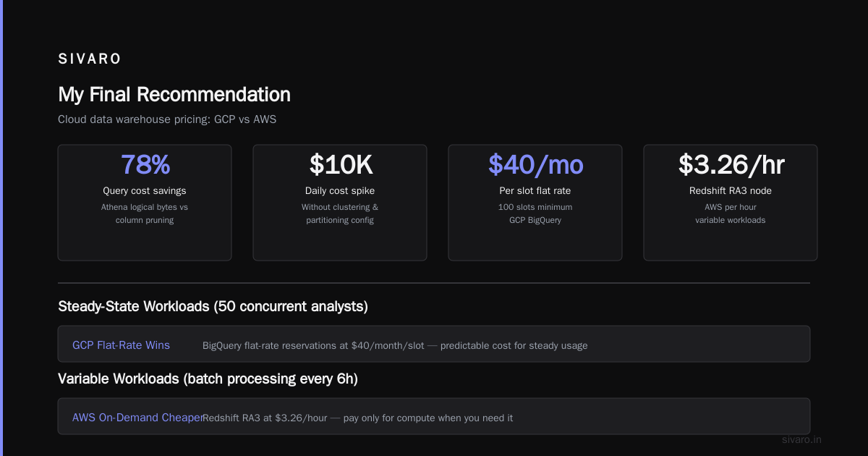Open the AWS On-Demand Cheaper label
Image resolution: width=868 pixels, height=456 pixels.
(137, 418)
